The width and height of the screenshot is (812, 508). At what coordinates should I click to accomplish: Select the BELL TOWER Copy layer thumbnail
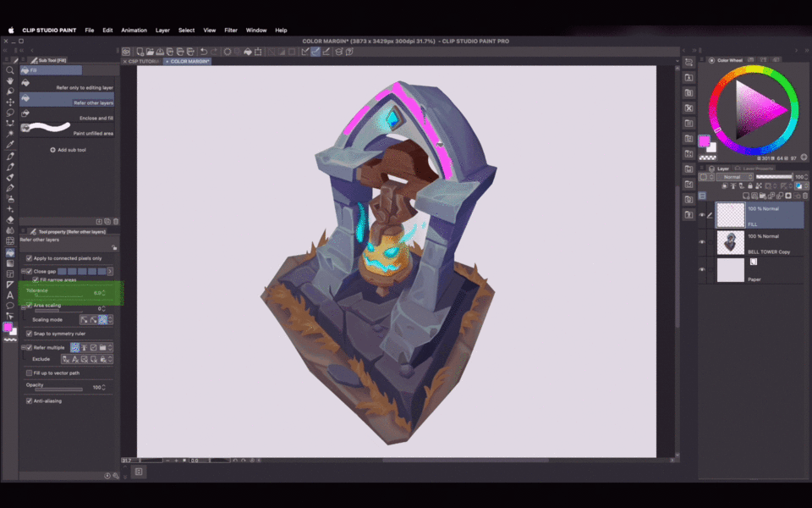tap(730, 242)
